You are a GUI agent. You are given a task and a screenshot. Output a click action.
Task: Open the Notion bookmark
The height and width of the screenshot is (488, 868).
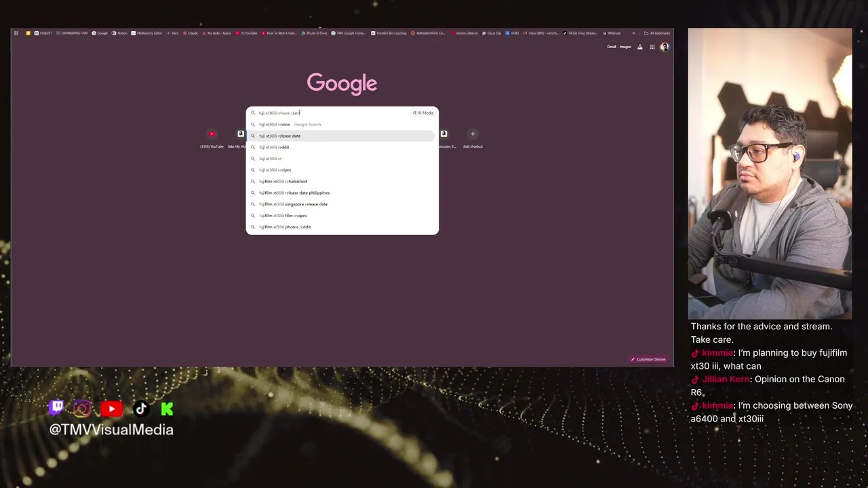click(x=119, y=33)
